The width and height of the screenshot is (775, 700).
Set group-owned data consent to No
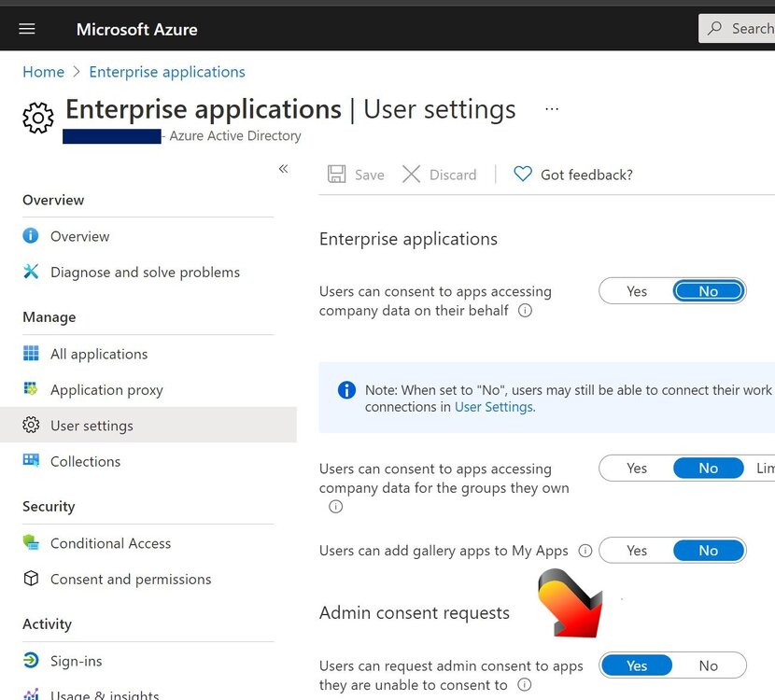(x=709, y=468)
